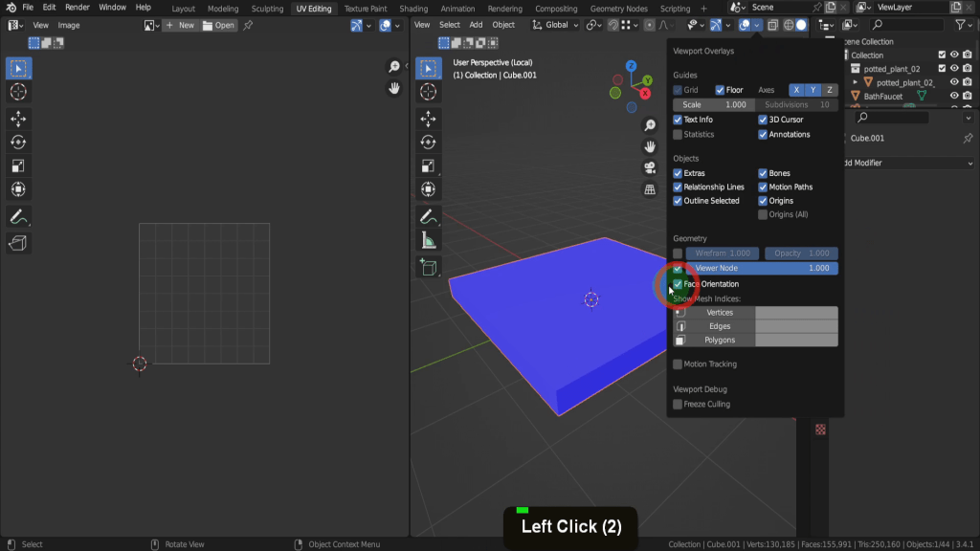Image resolution: width=980 pixels, height=551 pixels.
Task: Hide potted_plant_02 using its eye icon
Action: (x=954, y=69)
